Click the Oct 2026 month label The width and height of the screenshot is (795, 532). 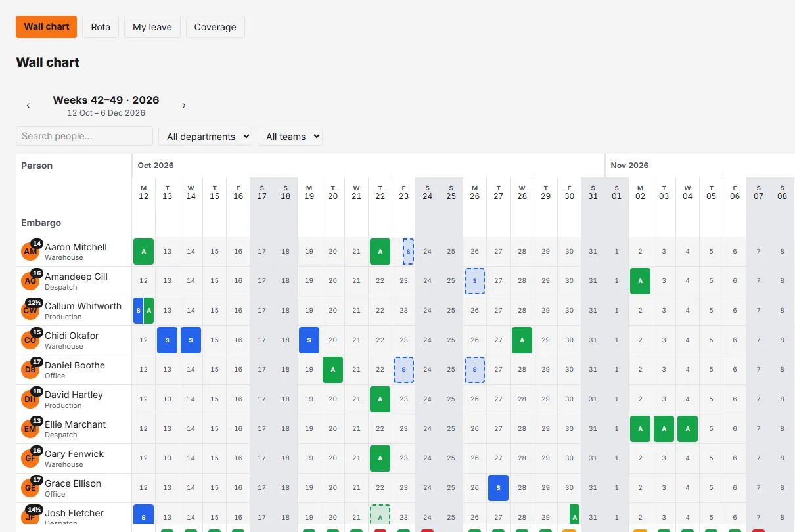156,166
